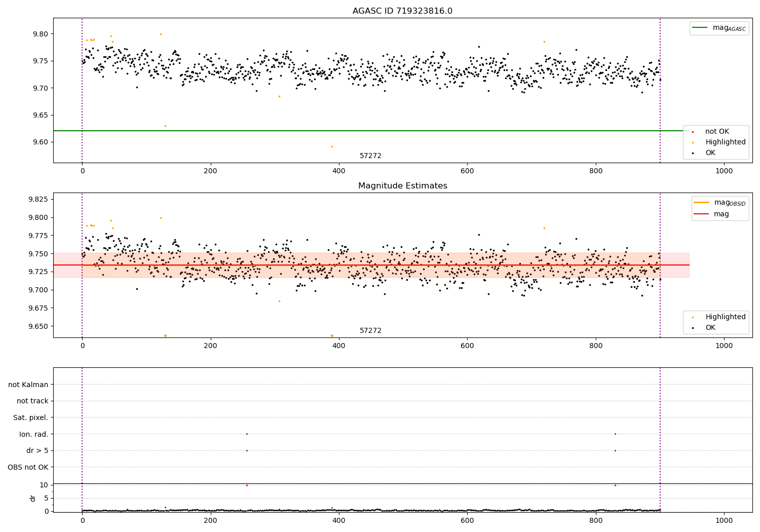Click the 600 x-axis tick in Magnitude Estimates plot
The height and width of the screenshot is (532, 760).
point(467,346)
